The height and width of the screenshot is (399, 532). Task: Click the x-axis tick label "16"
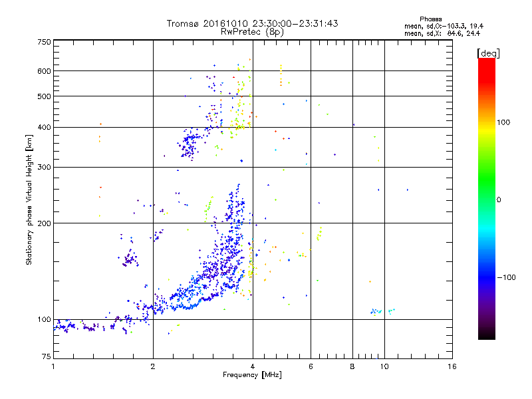pos(452,366)
